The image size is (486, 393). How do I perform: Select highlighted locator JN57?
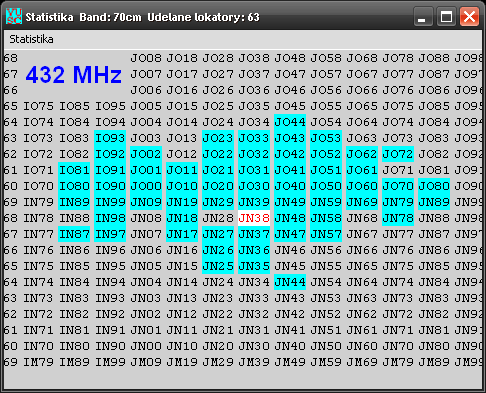click(x=326, y=234)
